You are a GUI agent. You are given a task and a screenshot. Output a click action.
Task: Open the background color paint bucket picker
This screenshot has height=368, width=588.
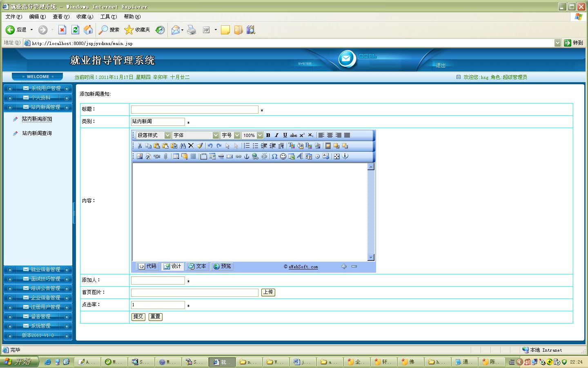[300, 146]
